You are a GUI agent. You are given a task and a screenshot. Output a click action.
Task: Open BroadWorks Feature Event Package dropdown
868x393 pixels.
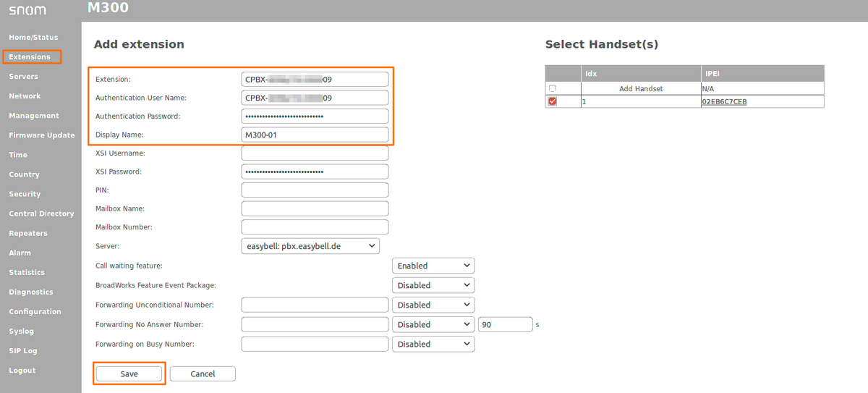point(433,285)
